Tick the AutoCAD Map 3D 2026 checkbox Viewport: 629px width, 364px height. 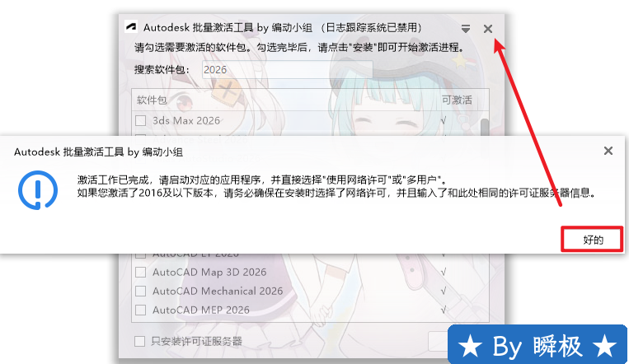point(140,273)
